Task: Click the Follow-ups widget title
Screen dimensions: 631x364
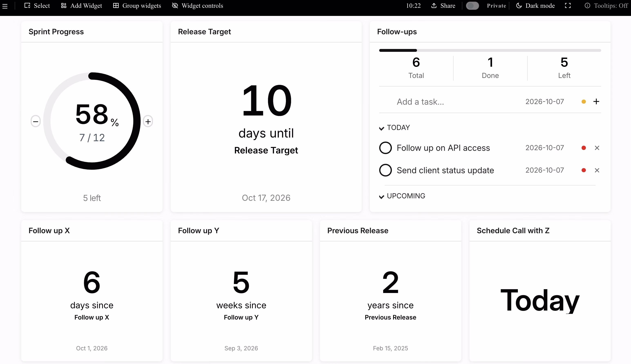Action: [397, 32]
